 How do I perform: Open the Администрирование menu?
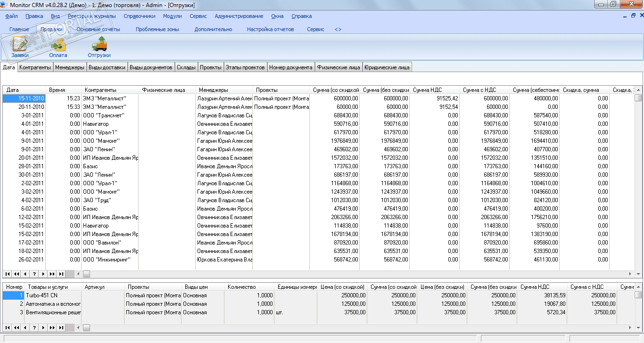(239, 16)
